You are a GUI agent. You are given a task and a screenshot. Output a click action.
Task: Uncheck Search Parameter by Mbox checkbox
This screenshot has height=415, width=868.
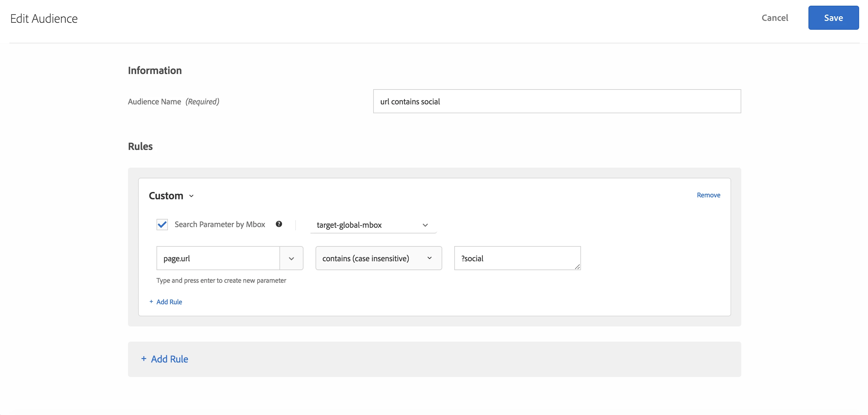click(162, 225)
